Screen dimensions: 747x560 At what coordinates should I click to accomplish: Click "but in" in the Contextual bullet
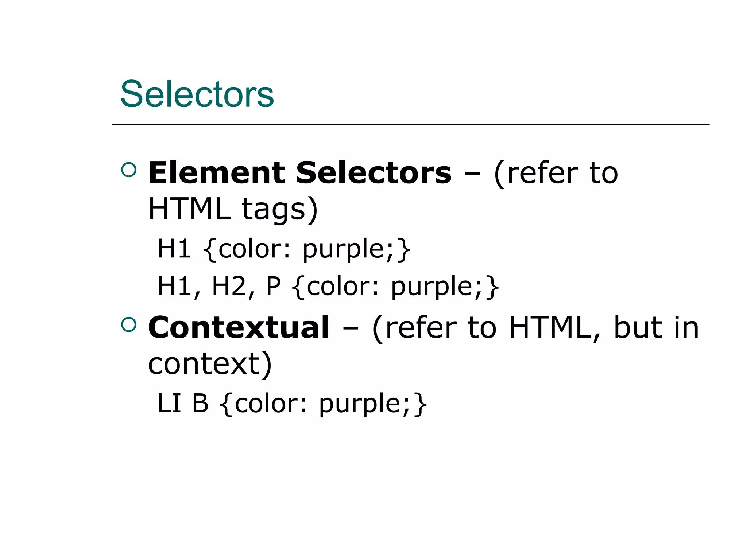click(656, 327)
